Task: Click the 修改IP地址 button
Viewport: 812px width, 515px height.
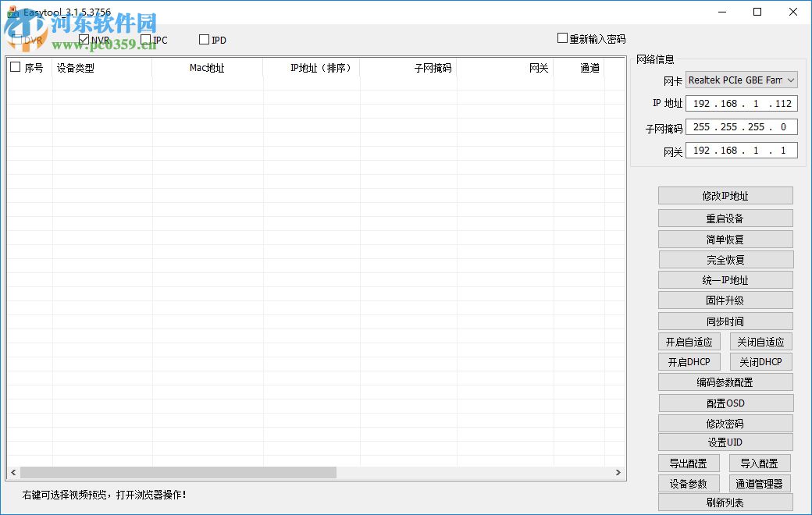Action: pos(725,195)
